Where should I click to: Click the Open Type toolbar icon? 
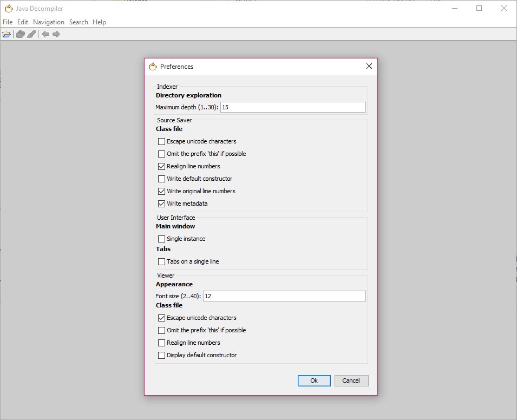click(x=21, y=34)
